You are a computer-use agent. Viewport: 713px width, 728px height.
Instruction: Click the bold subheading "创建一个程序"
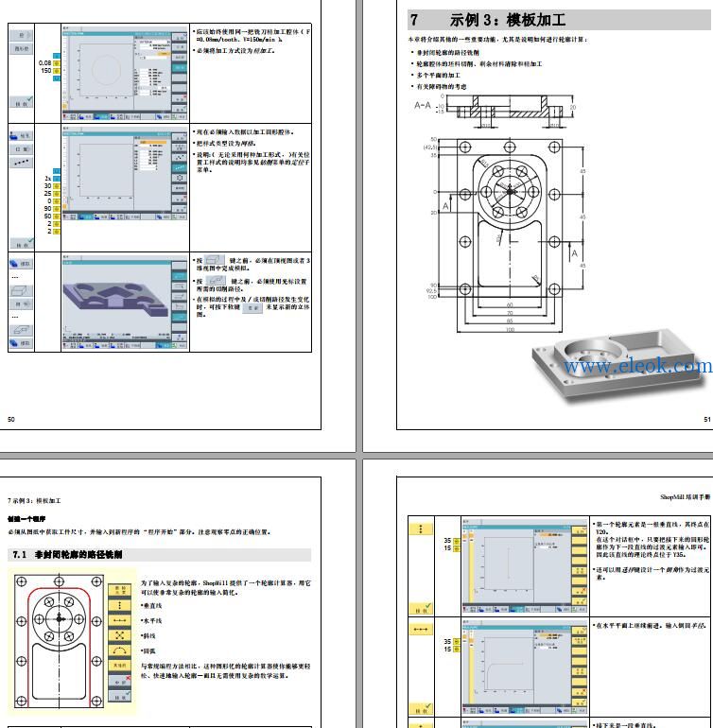26,519
